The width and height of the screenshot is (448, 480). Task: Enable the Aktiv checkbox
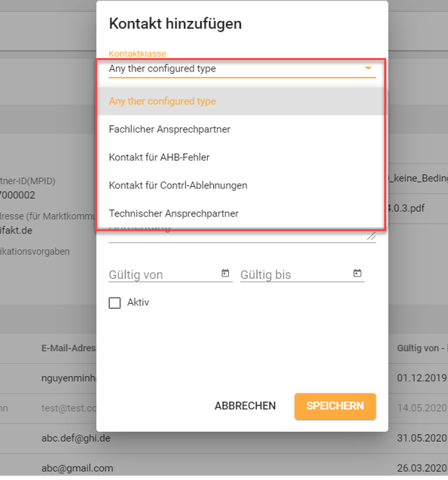click(114, 303)
